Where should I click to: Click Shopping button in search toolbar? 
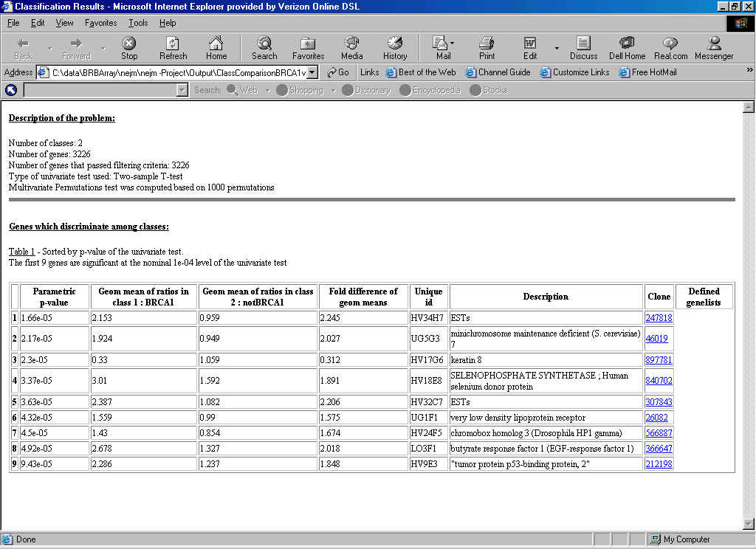(300, 90)
